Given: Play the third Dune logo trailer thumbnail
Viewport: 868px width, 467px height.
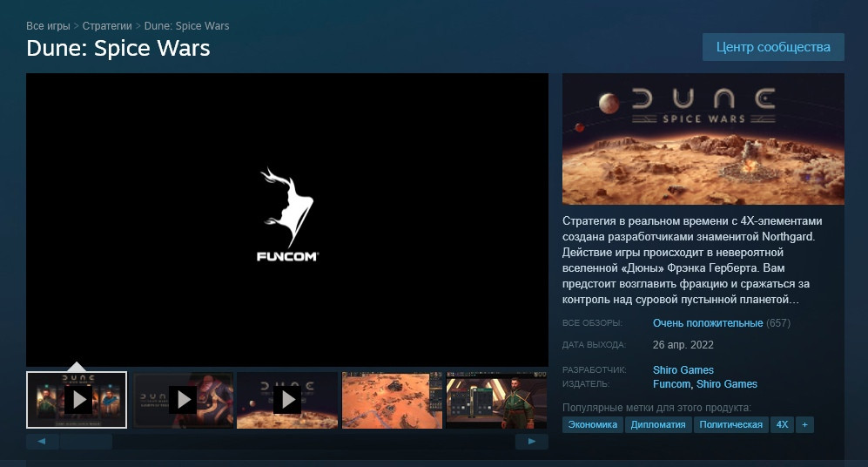Looking at the screenshot, I should [287, 399].
